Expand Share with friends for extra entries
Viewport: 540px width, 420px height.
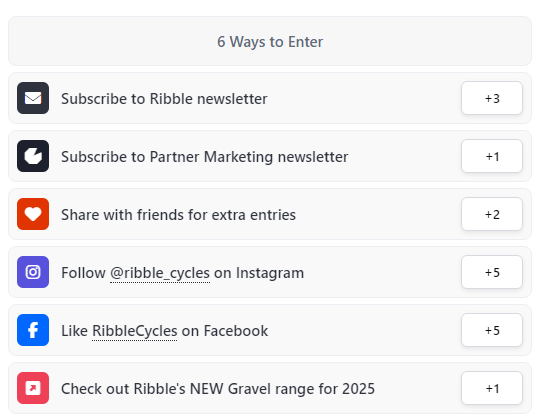click(270, 214)
